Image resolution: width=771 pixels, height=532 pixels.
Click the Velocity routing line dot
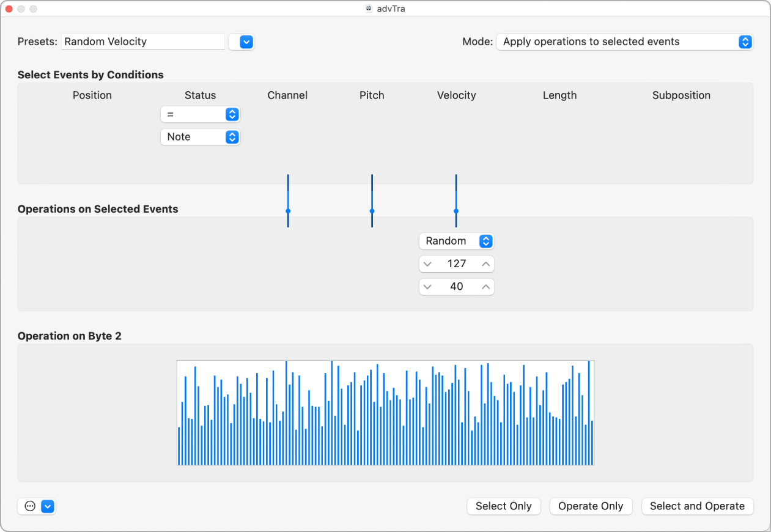point(456,211)
